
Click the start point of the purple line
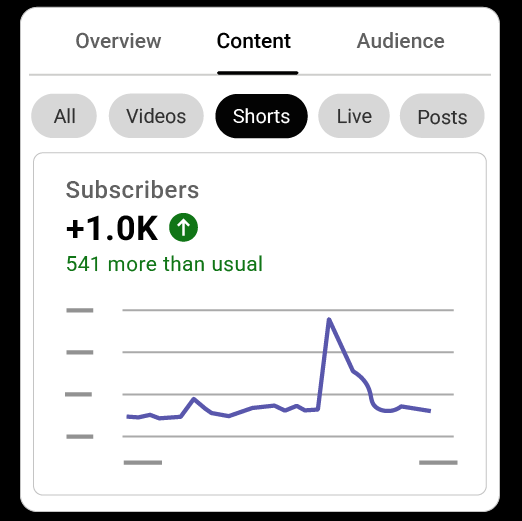click(x=128, y=416)
